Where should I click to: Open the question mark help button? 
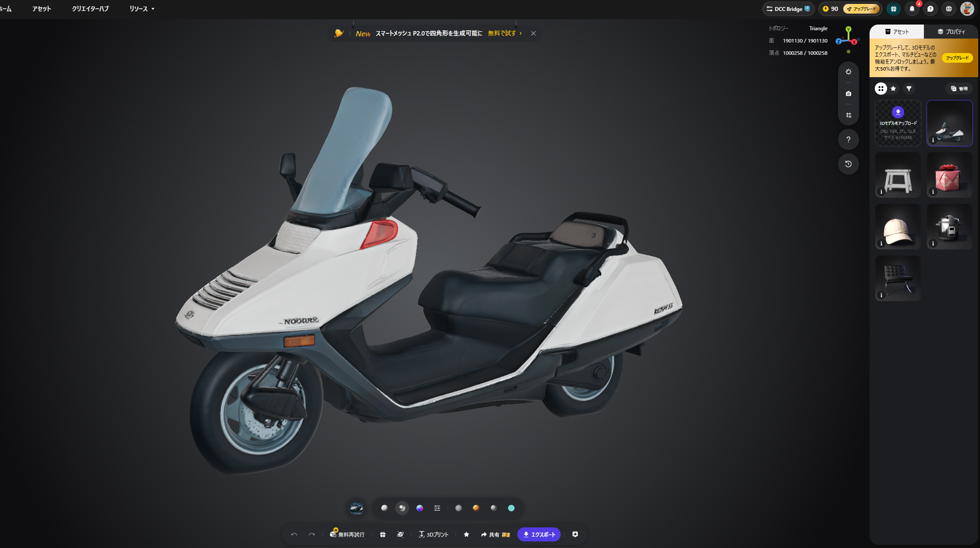849,139
